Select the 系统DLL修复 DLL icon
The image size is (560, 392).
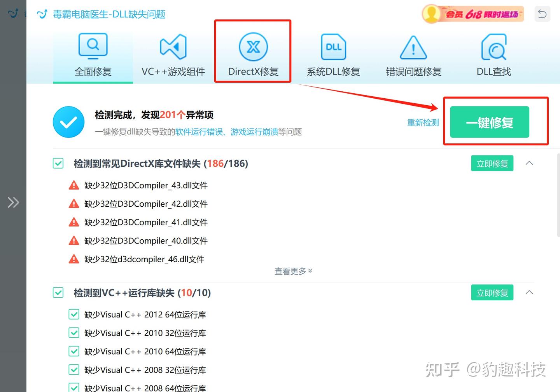333,47
